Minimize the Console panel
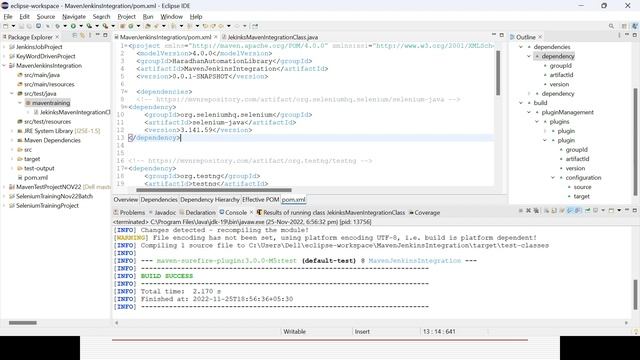640x360 pixels. [x=627, y=210]
